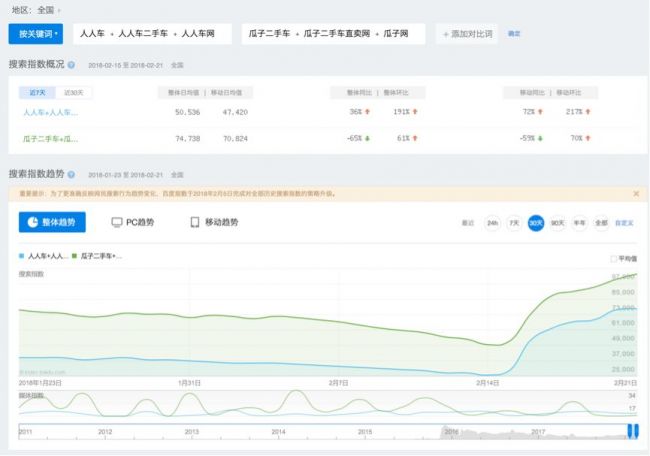Screen dimensions: 650x456
Task: Click the 2月14日 chart axis label
Action: (x=488, y=383)
